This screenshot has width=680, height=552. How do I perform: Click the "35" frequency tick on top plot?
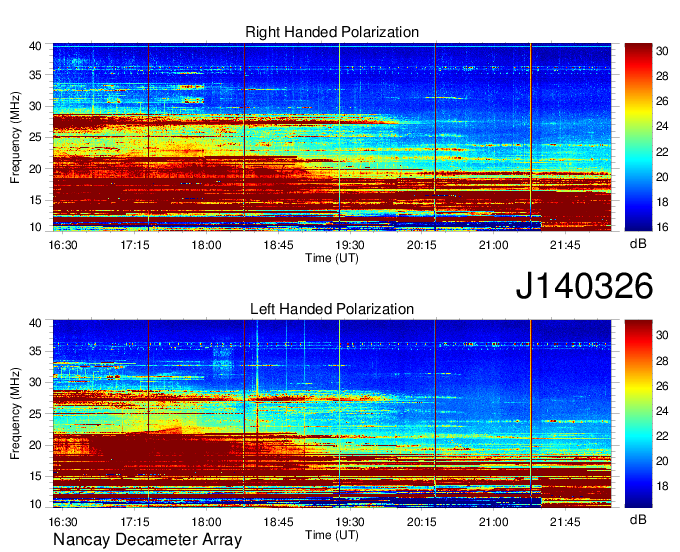(36, 75)
